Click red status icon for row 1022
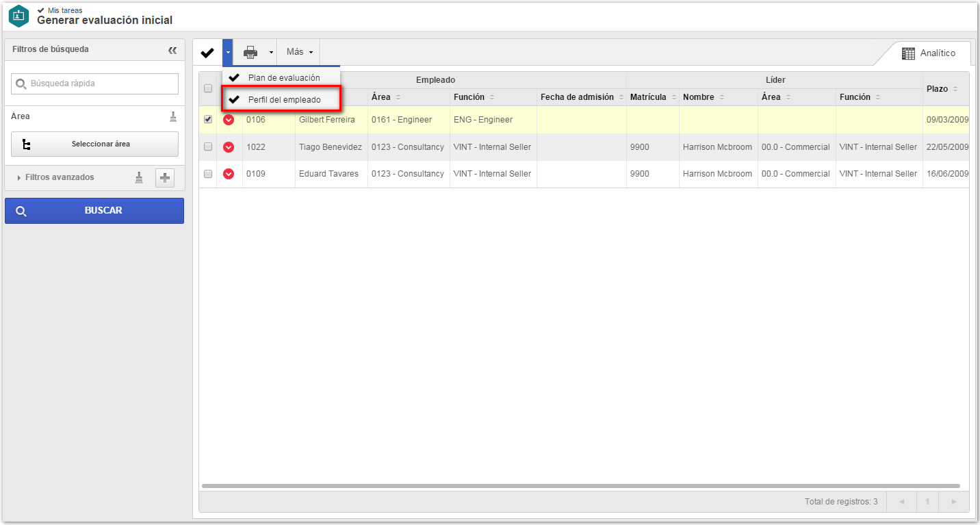980x525 pixels. tap(229, 147)
